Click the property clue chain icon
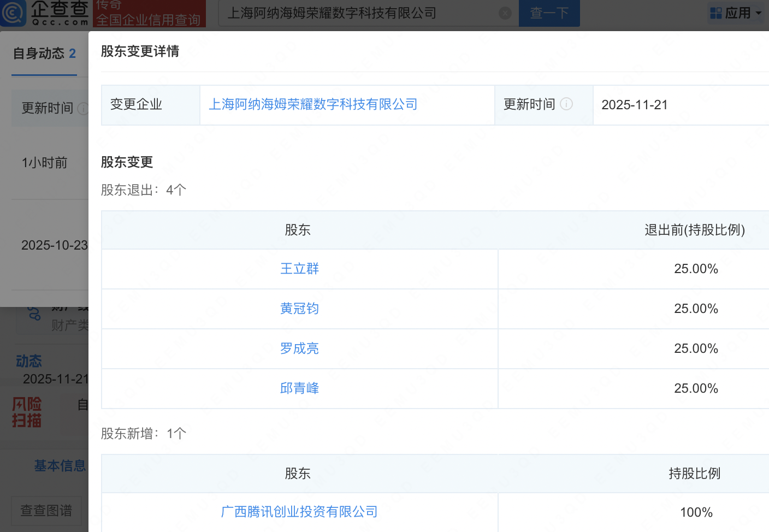Screen dimensions: 769x532 34,314
